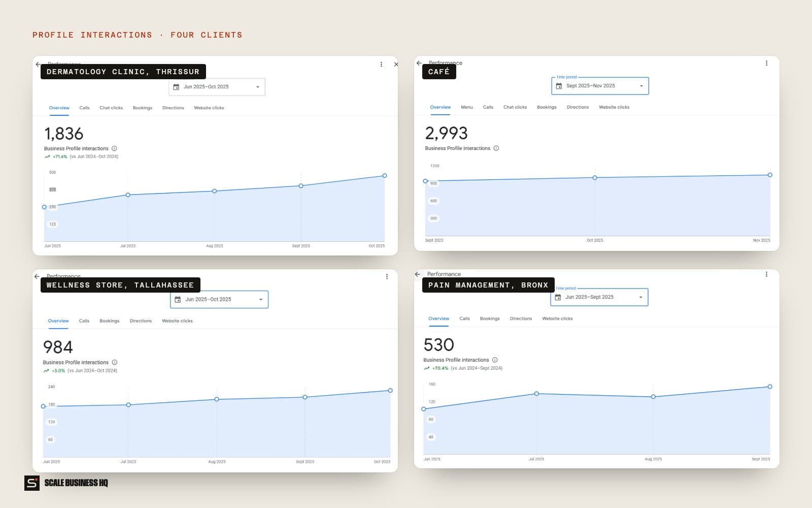Click calendar icon in Jun 2025–Sept 2025 selector
Image resolution: width=812 pixels, height=508 pixels.
click(x=558, y=297)
